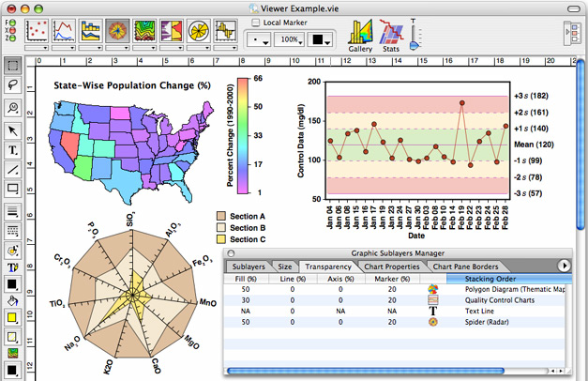The height and width of the screenshot is (381, 588).
Task: Enable the Local Marker checkbox
Action: click(x=255, y=23)
